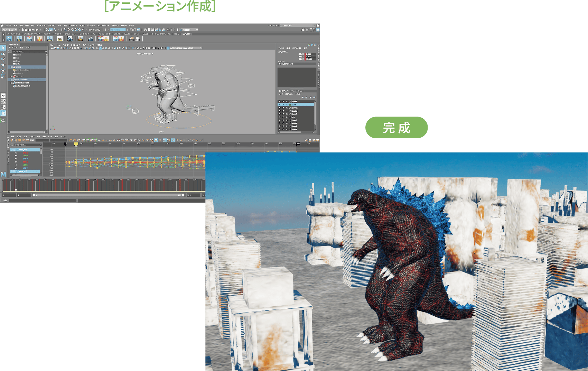Click Isolate Select icon in viewport toolbar
Image resolution: width=588 pixels, height=371 pixels.
tap(133, 48)
